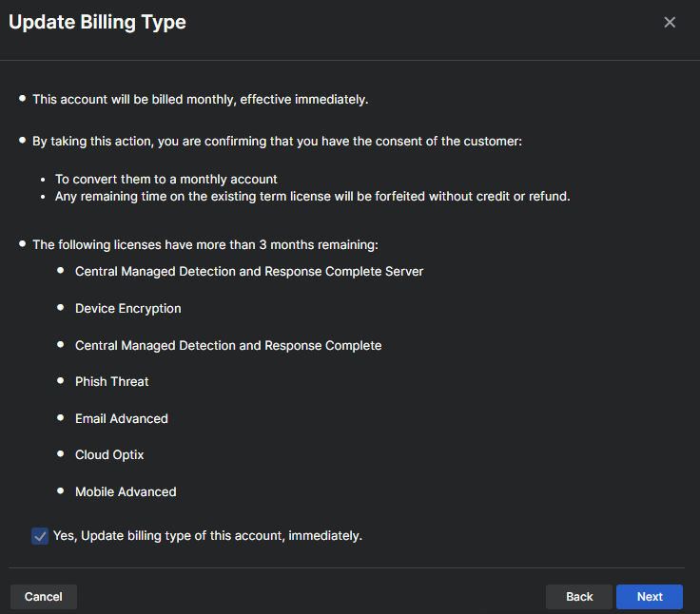Click the Update Billing Type dialog title

(97, 23)
